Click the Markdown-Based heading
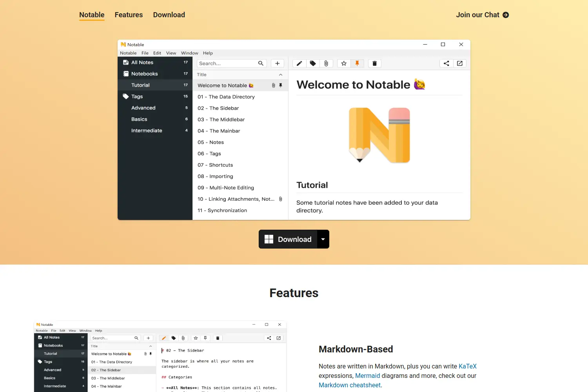The width and height of the screenshot is (588, 392). (356, 349)
